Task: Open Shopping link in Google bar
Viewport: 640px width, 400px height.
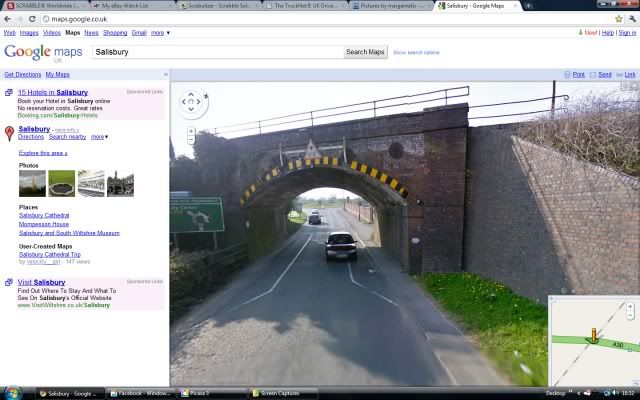Action: point(115,33)
